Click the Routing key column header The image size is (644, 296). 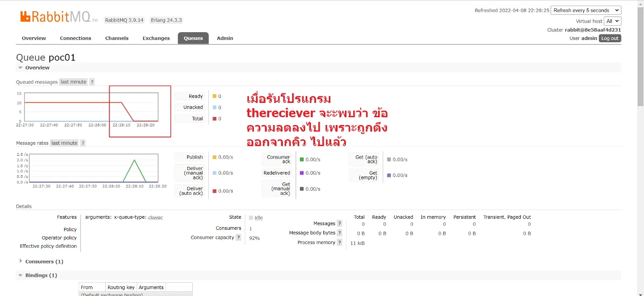tap(121, 287)
